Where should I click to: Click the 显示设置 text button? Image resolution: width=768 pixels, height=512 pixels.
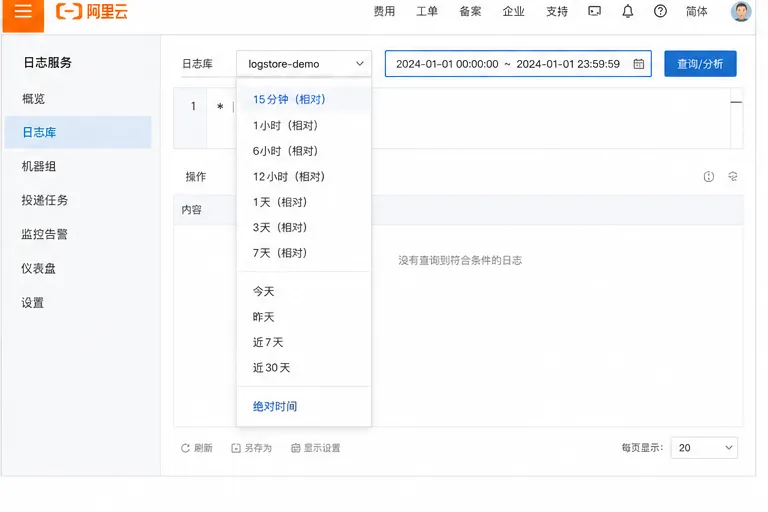click(x=322, y=448)
